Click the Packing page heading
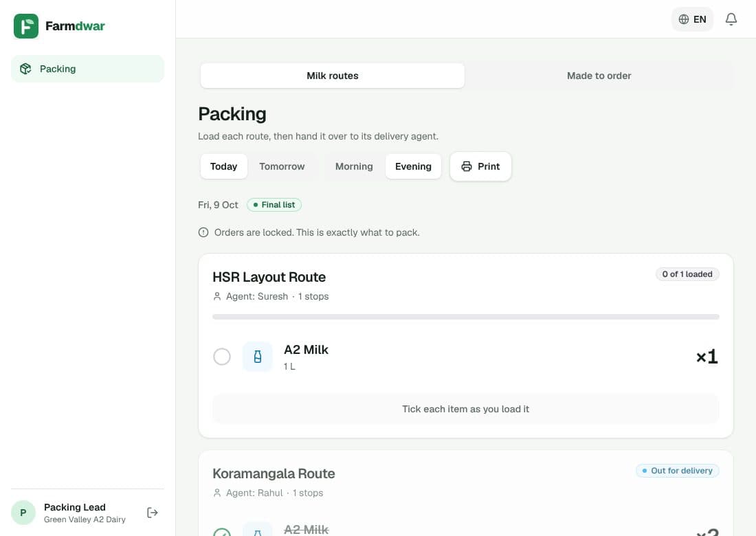Image resolution: width=756 pixels, height=536 pixels. pos(232,114)
